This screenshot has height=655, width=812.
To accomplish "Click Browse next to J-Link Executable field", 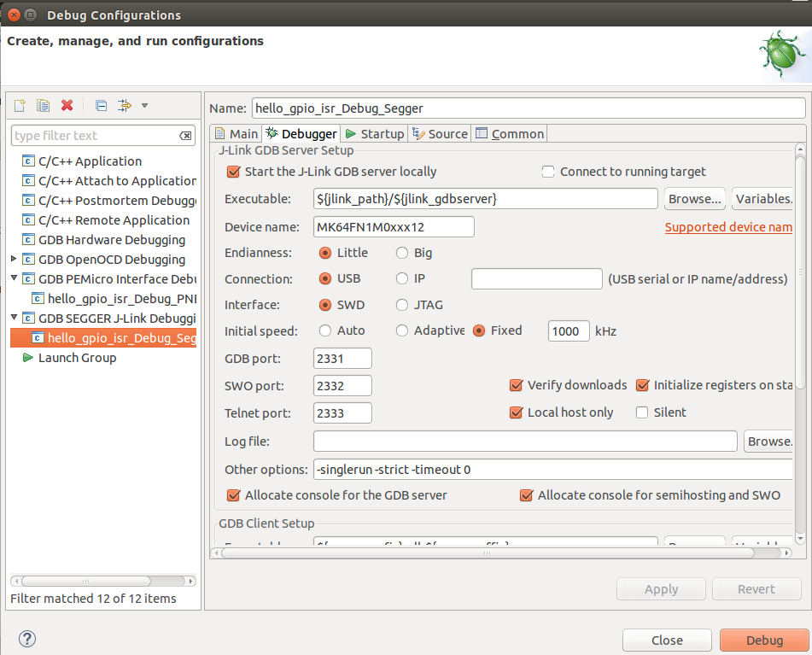I will tap(694, 199).
